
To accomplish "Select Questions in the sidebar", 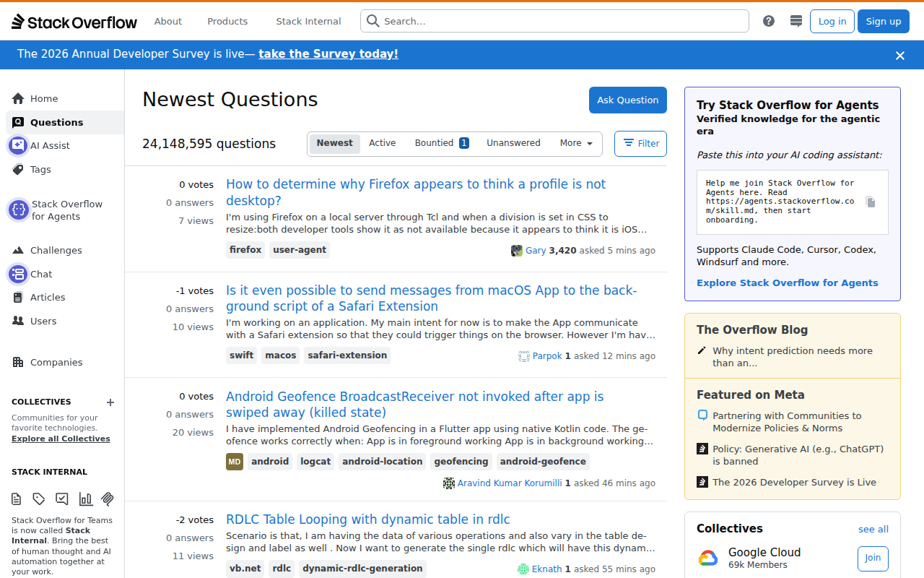I will [x=65, y=122].
